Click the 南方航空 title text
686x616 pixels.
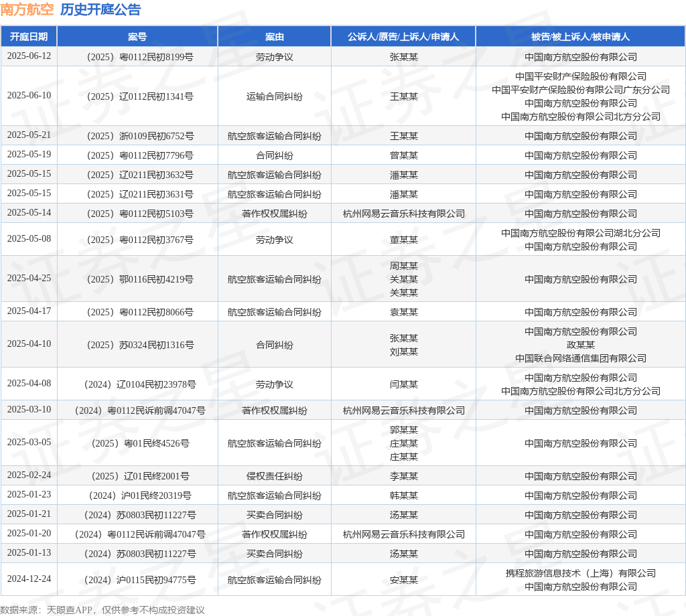pos(27,9)
